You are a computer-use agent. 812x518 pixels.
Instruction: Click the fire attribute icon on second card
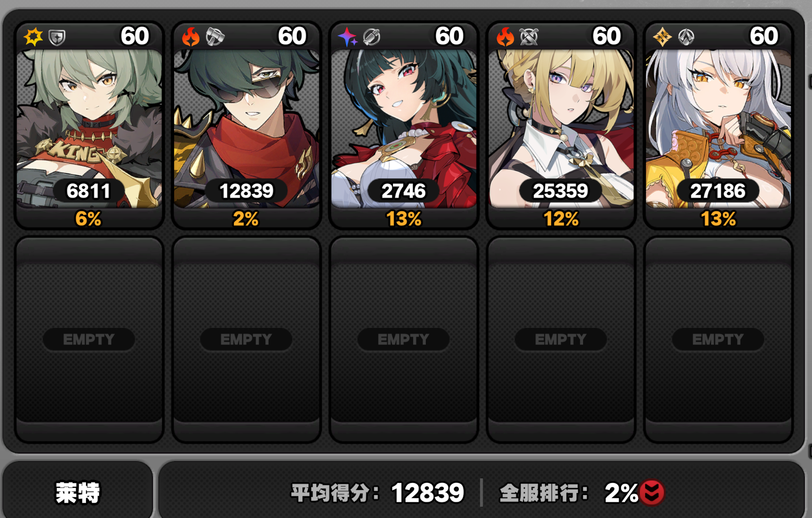191,37
